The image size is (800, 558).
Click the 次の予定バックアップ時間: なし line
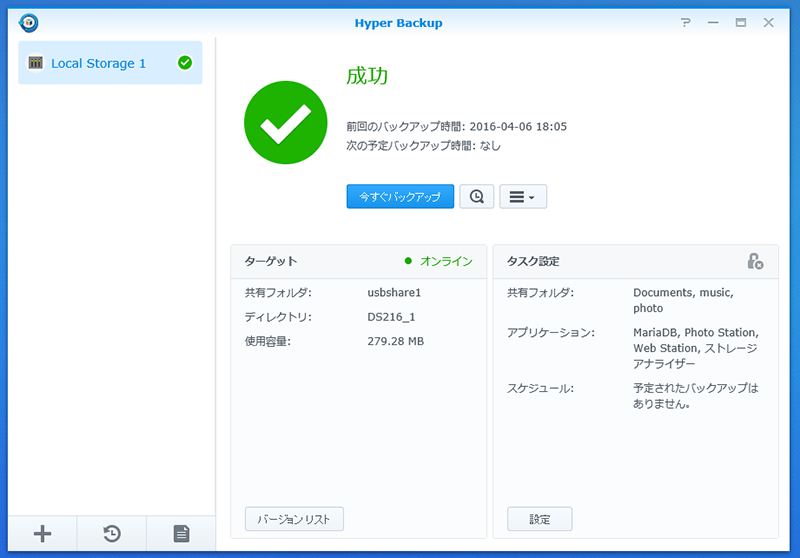423,146
